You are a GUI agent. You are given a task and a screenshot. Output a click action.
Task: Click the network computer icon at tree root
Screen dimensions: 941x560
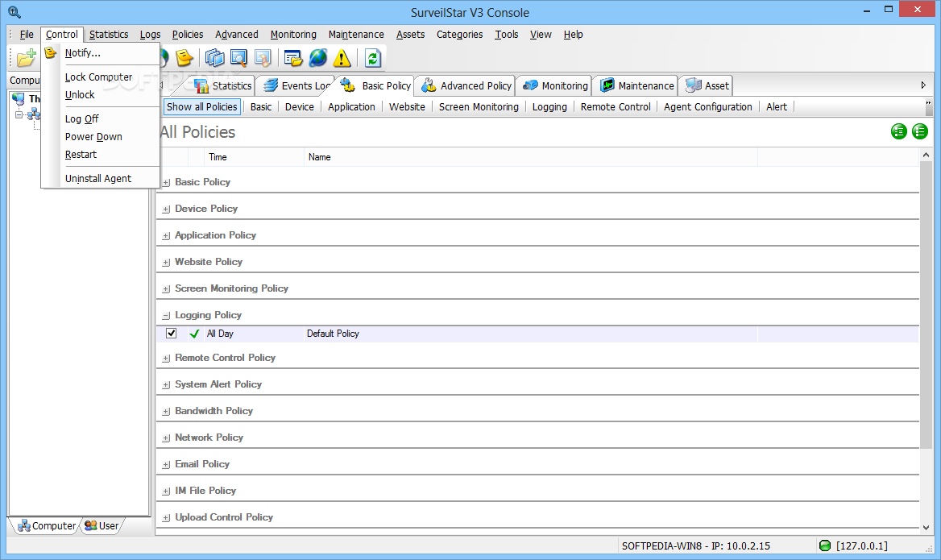point(19,98)
